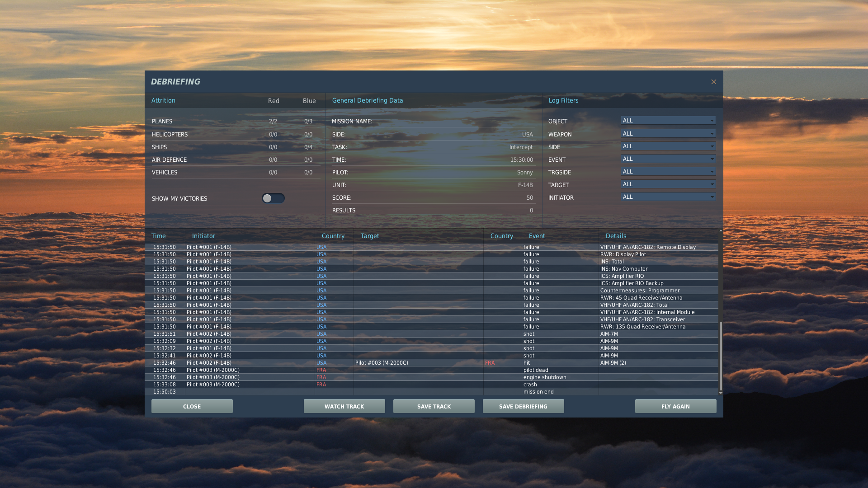Select the crash event at 15:33:08
The width and height of the screenshot is (868, 488).
(431, 385)
